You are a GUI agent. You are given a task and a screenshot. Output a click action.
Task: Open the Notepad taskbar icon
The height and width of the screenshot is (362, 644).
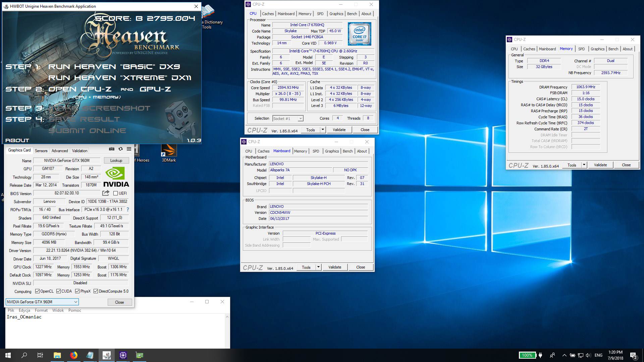90,355
